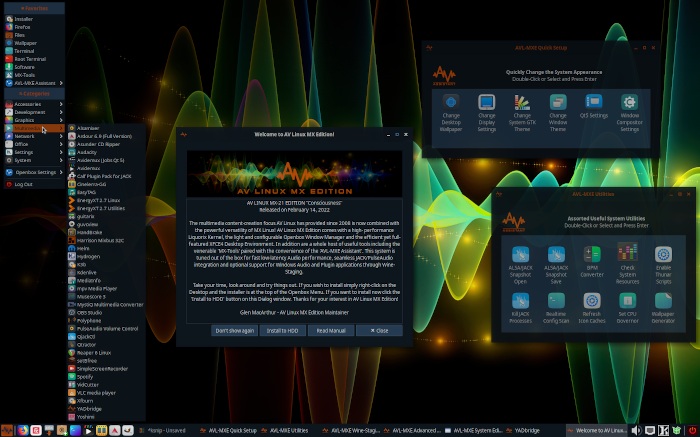Click the Change System GTK Theme icon
Screen dimensions: 700x437
point(521,112)
